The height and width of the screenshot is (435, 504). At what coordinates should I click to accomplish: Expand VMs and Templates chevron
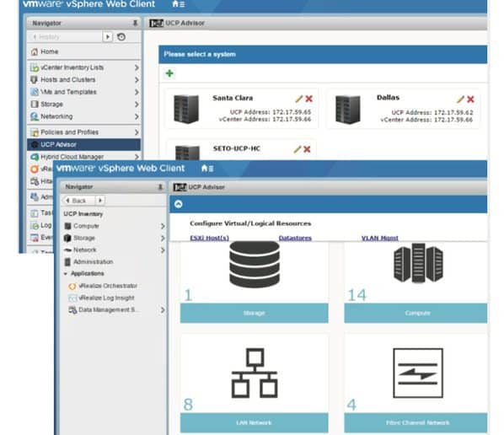point(137,92)
